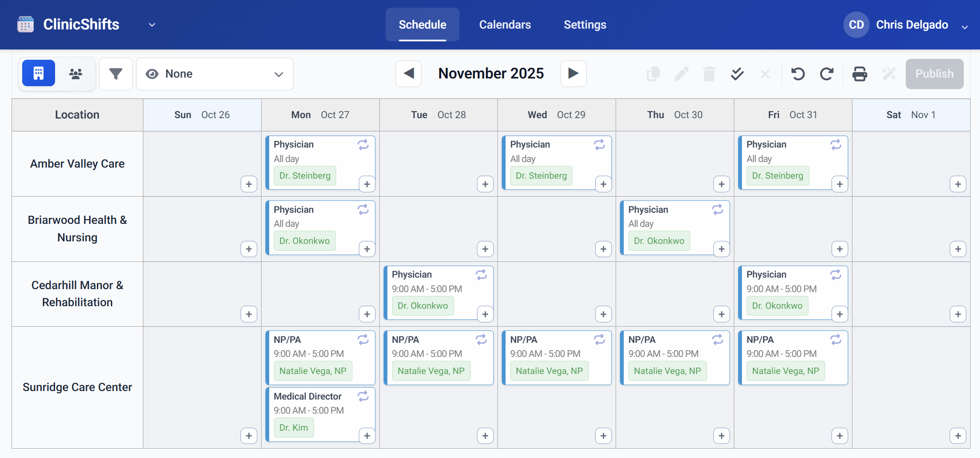The height and width of the screenshot is (458, 980).
Task: Go to previous month with left arrow
Action: (408, 73)
